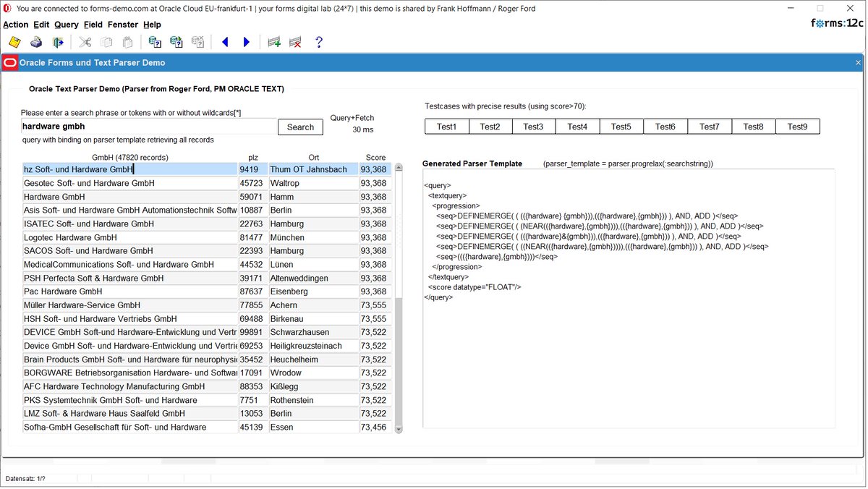This screenshot has width=868, height=489.
Task: Run testcase Test7
Action: coord(710,127)
